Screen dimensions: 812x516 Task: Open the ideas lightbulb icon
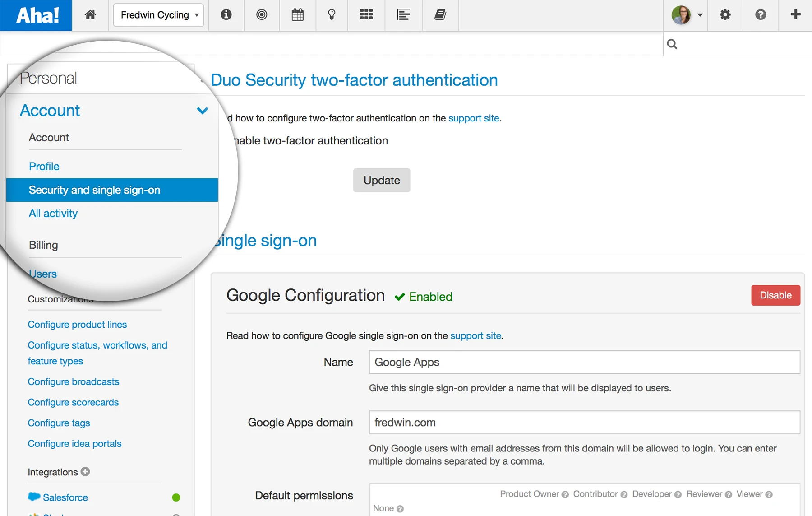click(x=332, y=15)
